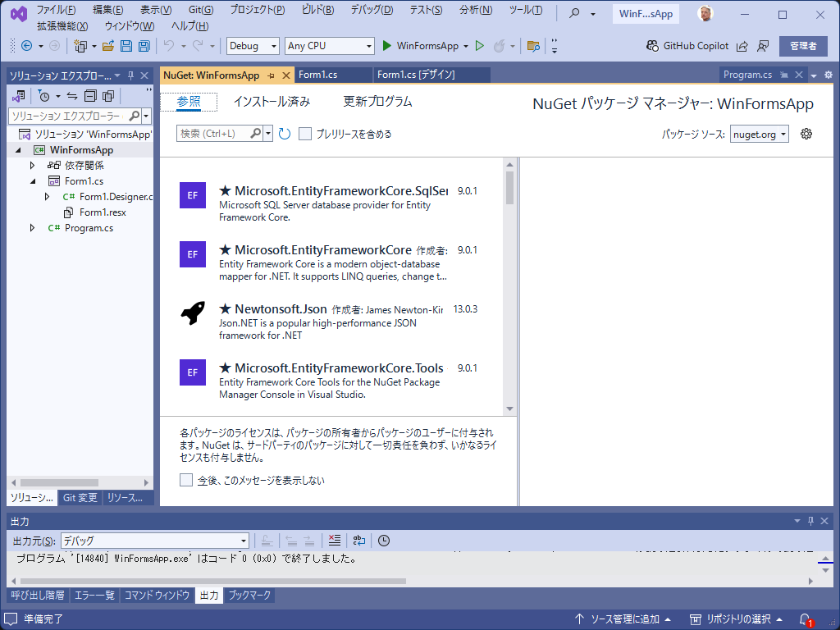Click the save all files icon

point(144,46)
